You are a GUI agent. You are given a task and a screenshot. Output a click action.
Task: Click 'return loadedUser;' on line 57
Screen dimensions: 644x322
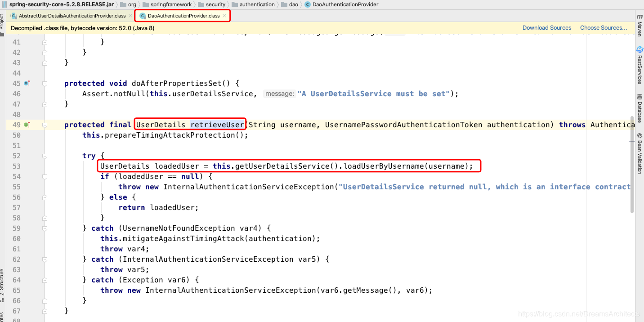point(158,207)
